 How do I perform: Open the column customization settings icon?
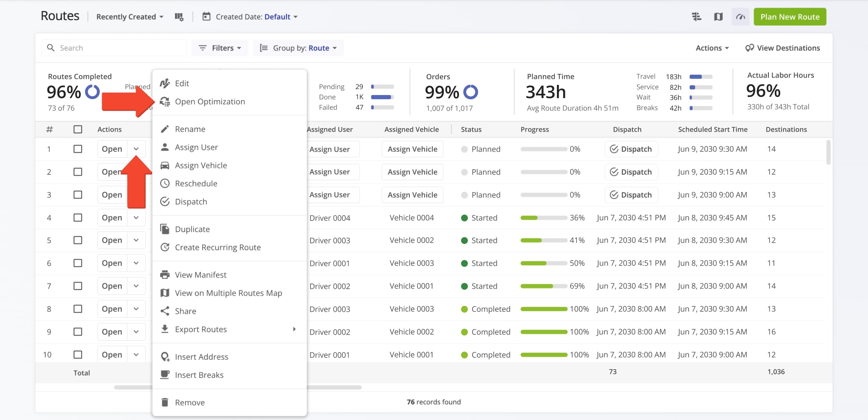pyautogui.click(x=179, y=17)
